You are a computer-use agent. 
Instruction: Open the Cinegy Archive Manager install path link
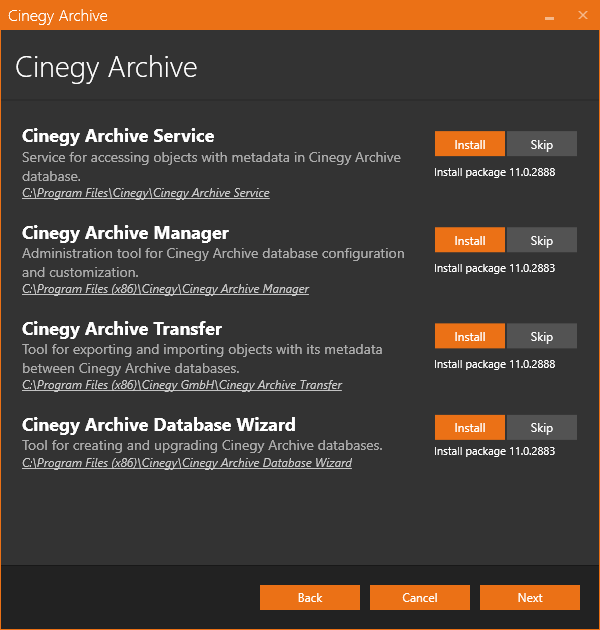tap(166, 289)
